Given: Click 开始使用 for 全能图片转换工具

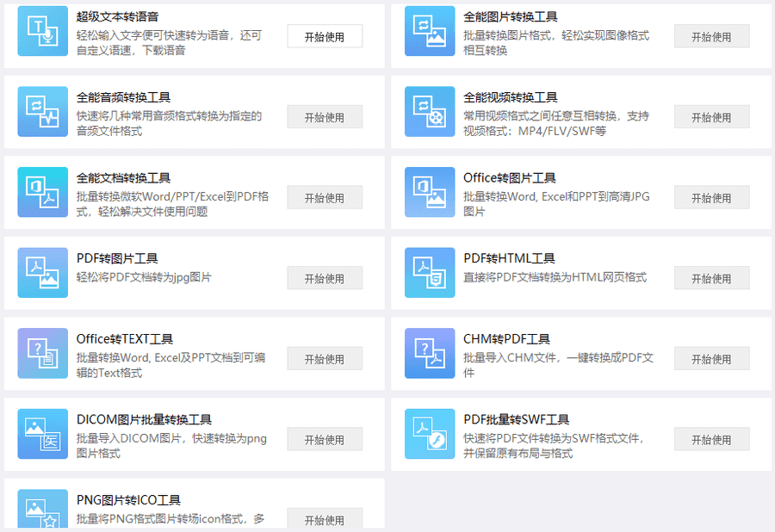Looking at the screenshot, I should pyautogui.click(x=712, y=36).
